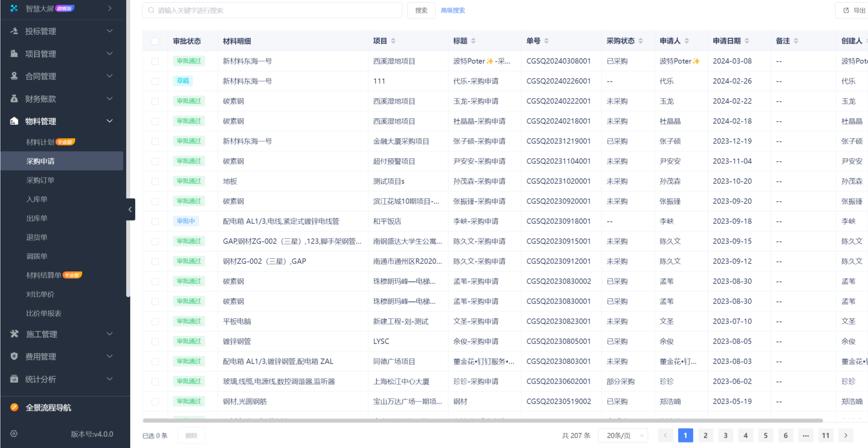The height and width of the screenshot is (448, 868).
Task: Focus the keyword search input field
Action: point(272,10)
